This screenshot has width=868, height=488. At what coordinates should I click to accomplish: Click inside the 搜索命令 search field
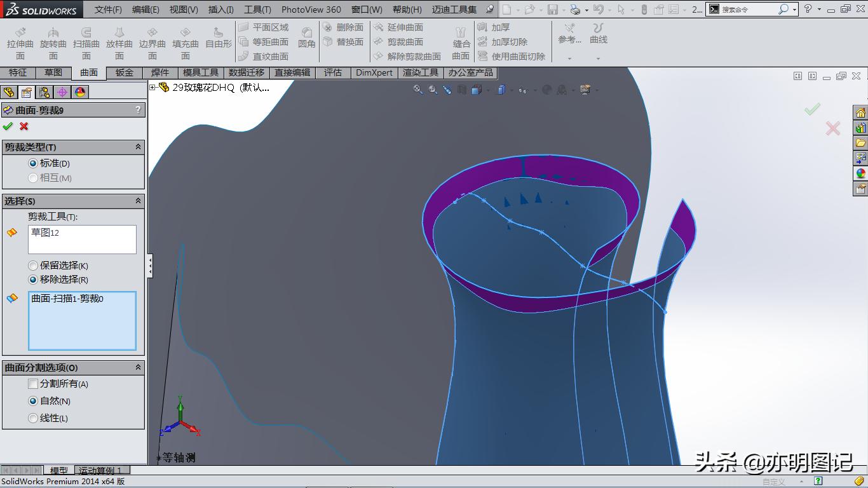753,9
